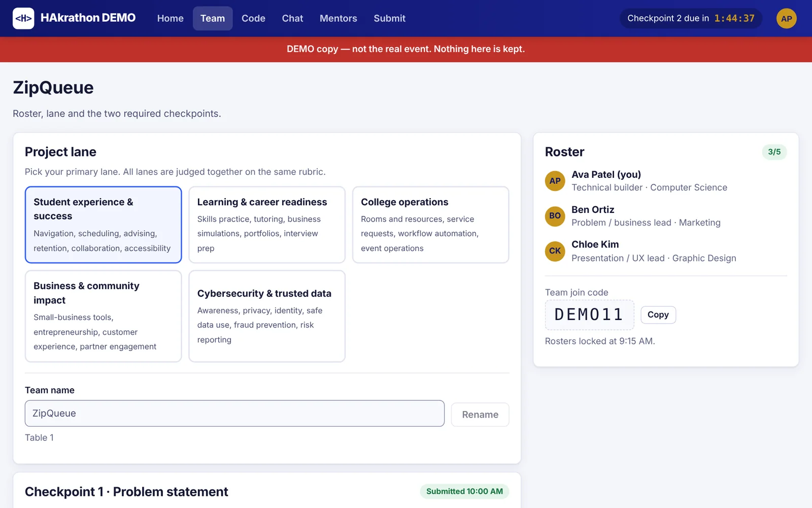This screenshot has width=812, height=508.
Task: Click the HAkrathon logo icon
Action: point(23,18)
